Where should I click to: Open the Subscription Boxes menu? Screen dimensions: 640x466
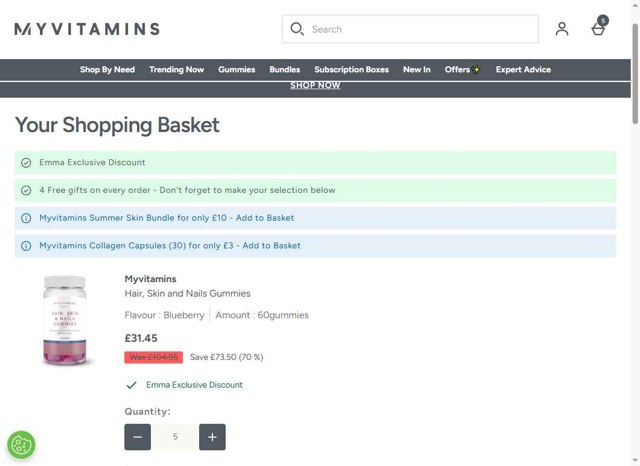[351, 70]
